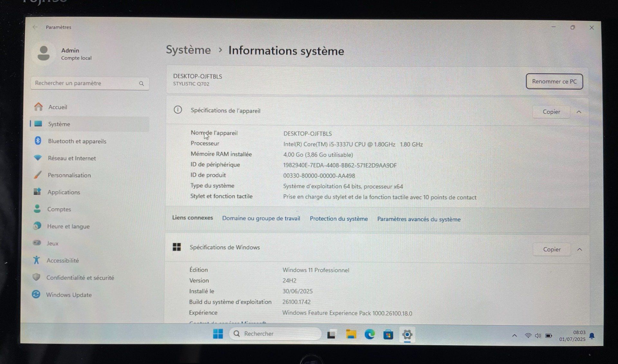Image resolution: width=618 pixels, height=364 pixels.
Task: Click the processor value Intel(R) Core(TM) i5-3337U
Action: pos(353,145)
